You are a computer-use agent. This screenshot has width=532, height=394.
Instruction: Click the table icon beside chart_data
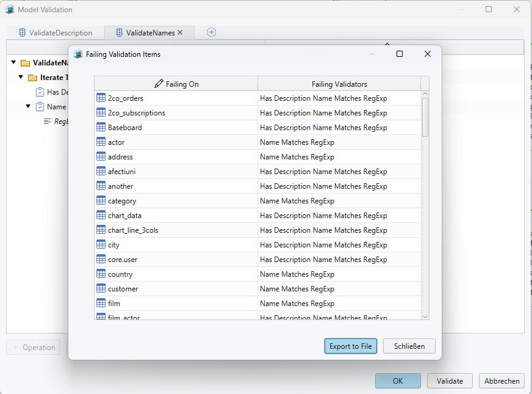click(101, 215)
